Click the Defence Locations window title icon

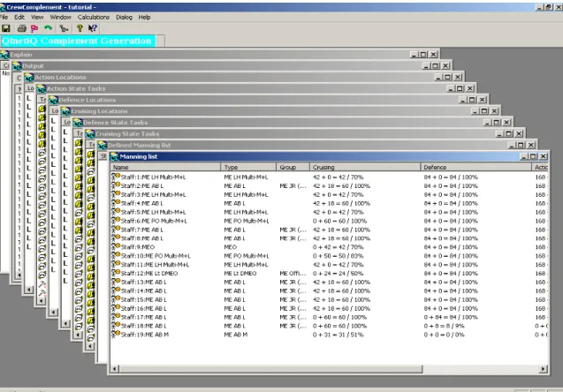pyautogui.click(x=54, y=100)
